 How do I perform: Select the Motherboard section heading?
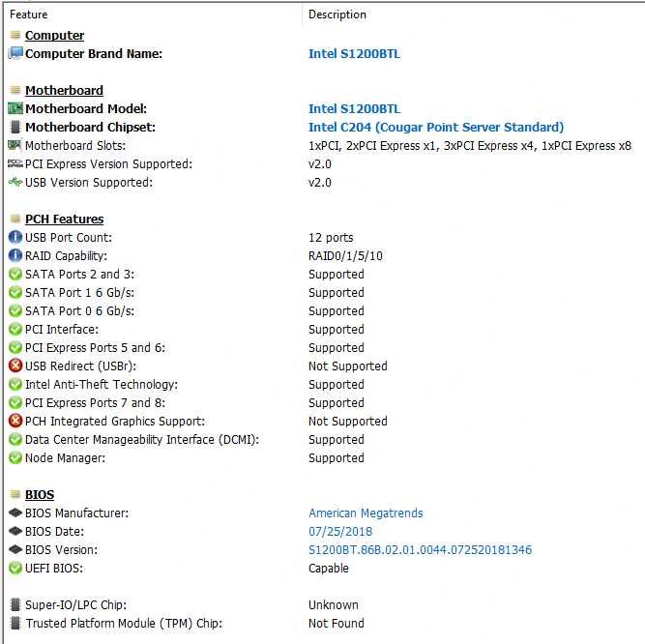64,91
